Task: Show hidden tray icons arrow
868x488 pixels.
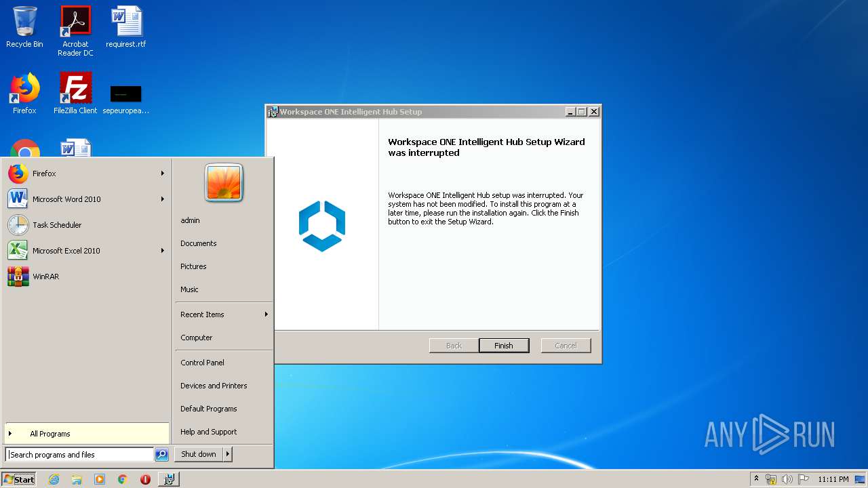Action: pyautogui.click(x=756, y=479)
